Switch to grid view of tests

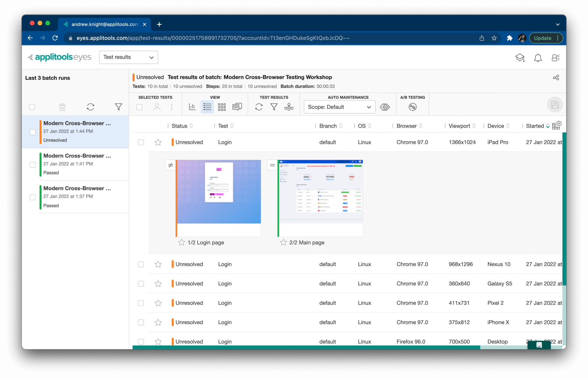(x=222, y=107)
